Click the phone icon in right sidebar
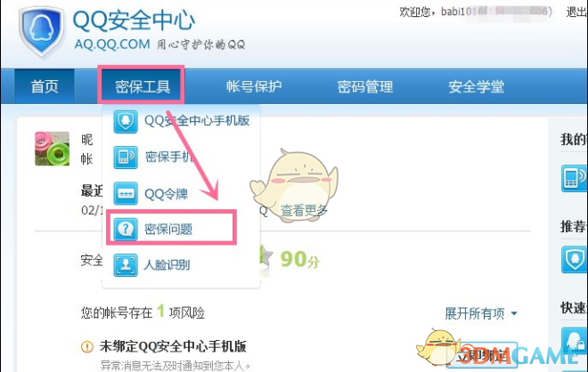 [575, 178]
